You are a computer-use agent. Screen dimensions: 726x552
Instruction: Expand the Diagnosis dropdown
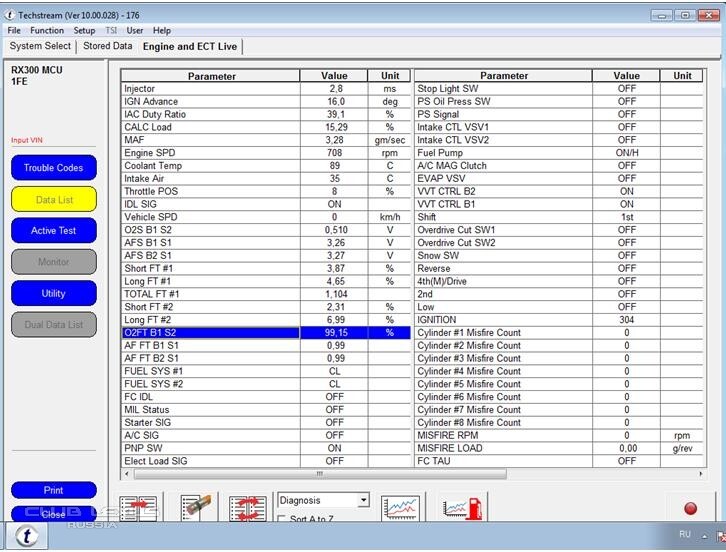pos(362,500)
